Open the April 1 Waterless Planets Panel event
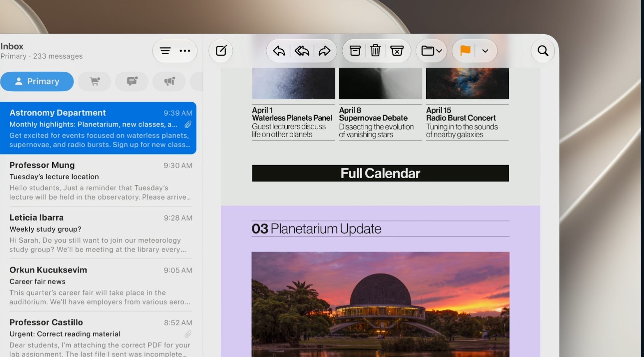644x357 pixels. [293, 122]
